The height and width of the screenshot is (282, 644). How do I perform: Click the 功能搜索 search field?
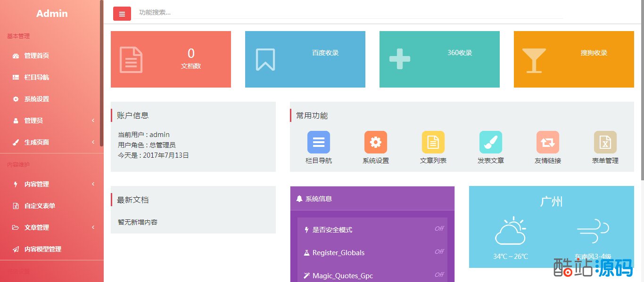(x=349, y=13)
